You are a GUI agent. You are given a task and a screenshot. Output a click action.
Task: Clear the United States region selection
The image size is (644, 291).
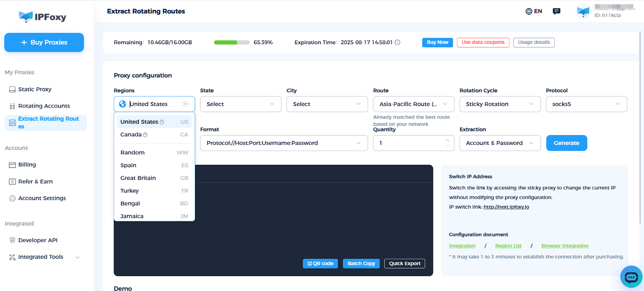click(x=186, y=104)
